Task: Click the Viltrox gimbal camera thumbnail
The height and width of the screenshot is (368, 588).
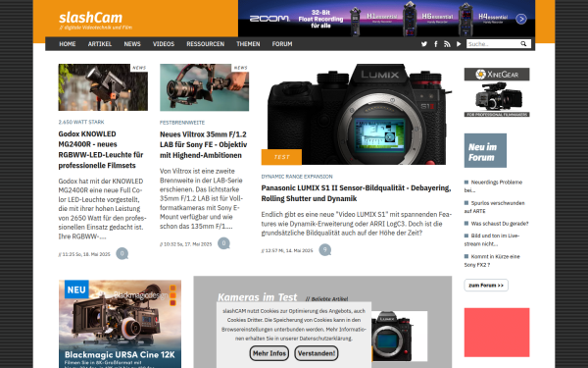Action: (205, 87)
